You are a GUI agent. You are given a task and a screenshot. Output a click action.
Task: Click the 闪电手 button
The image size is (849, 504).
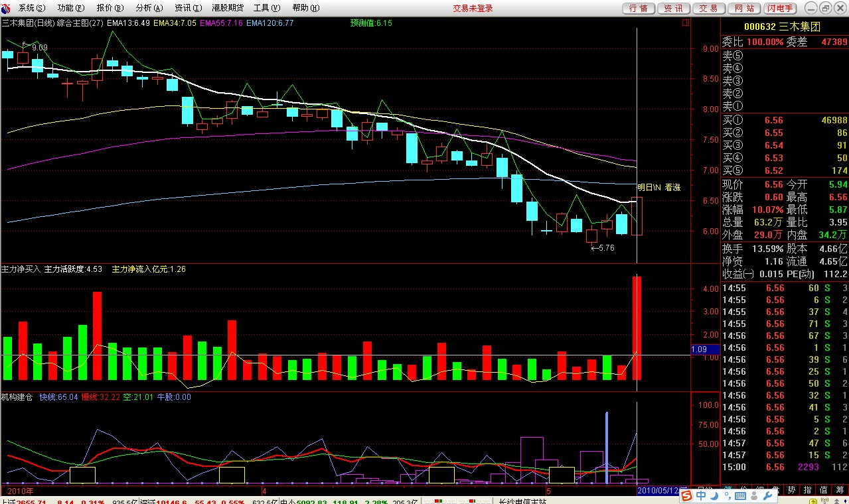[779, 8]
